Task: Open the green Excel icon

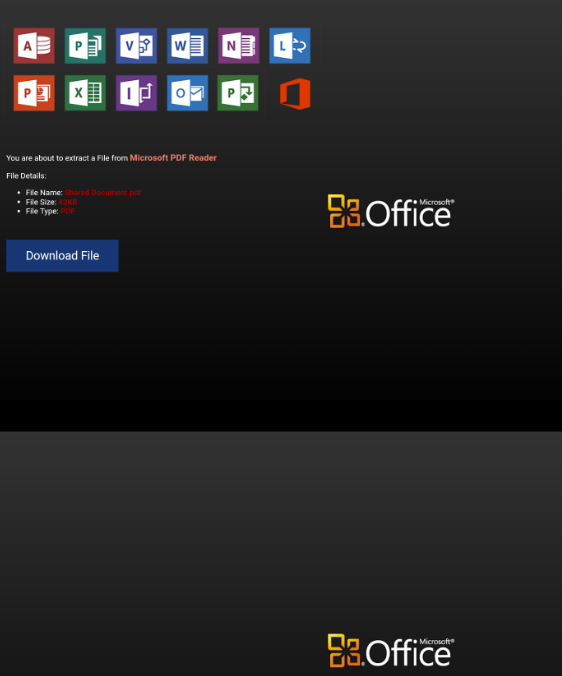Action: coord(85,93)
